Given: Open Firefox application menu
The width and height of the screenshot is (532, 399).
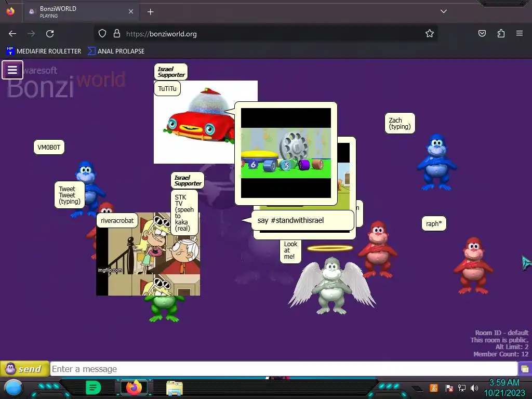Looking at the screenshot, I should pos(519,33).
